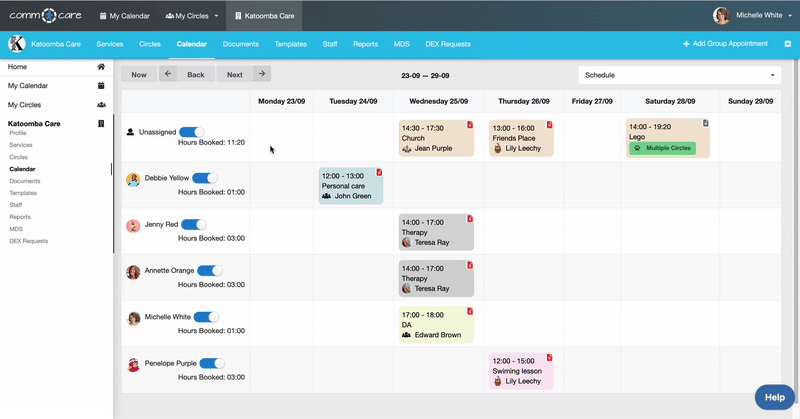Viewport: 800px width, 419px height.
Task: Click the My Calendar sidebar calendar icon
Action: point(101,86)
